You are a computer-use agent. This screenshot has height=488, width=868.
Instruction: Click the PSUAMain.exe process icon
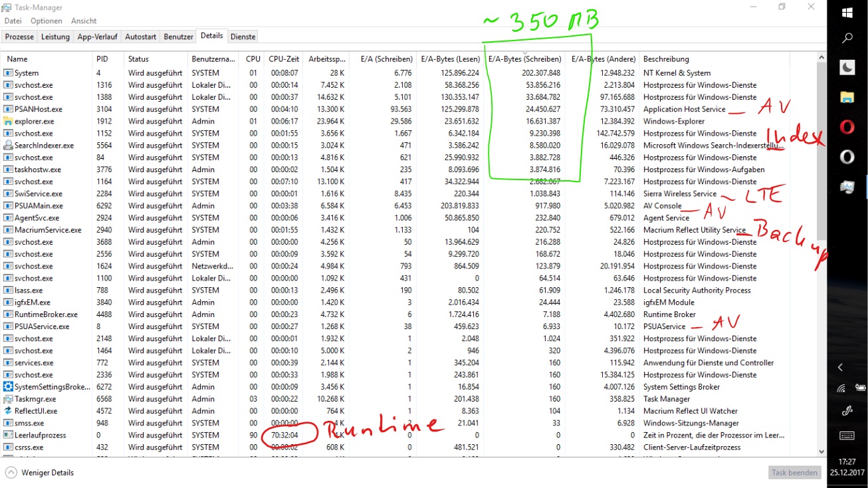click(x=8, y=205)
